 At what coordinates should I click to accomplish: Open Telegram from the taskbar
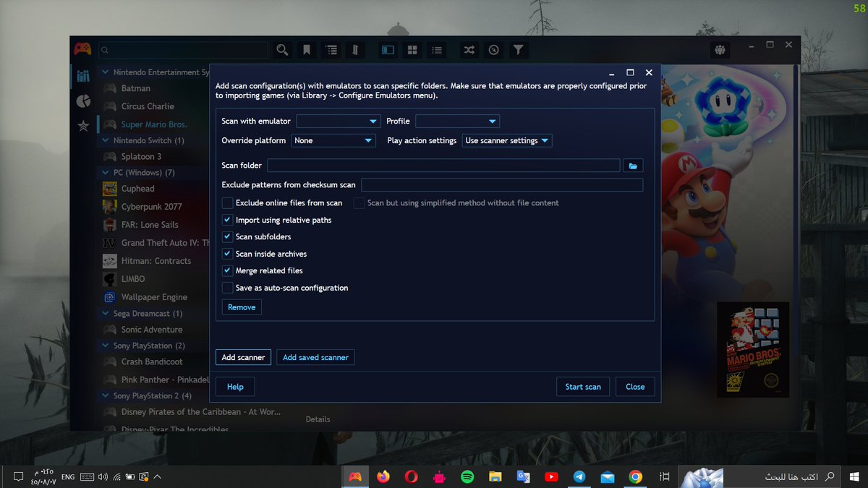coord(579,476)
